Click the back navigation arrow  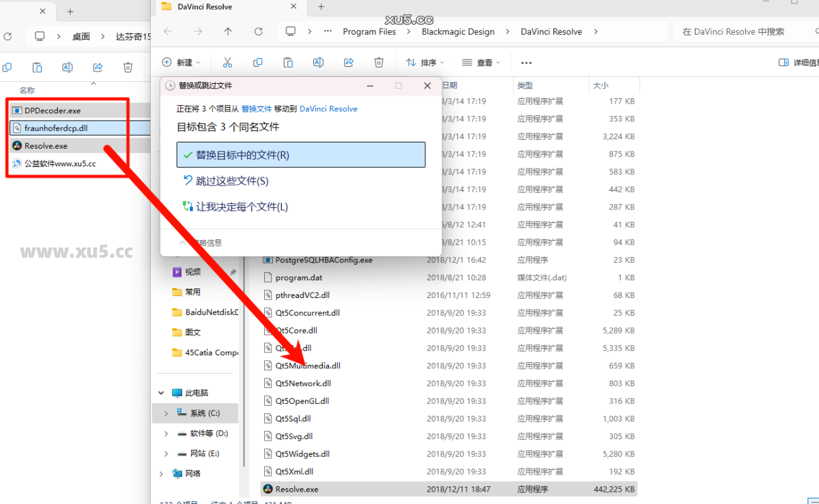tap(169, 31)
